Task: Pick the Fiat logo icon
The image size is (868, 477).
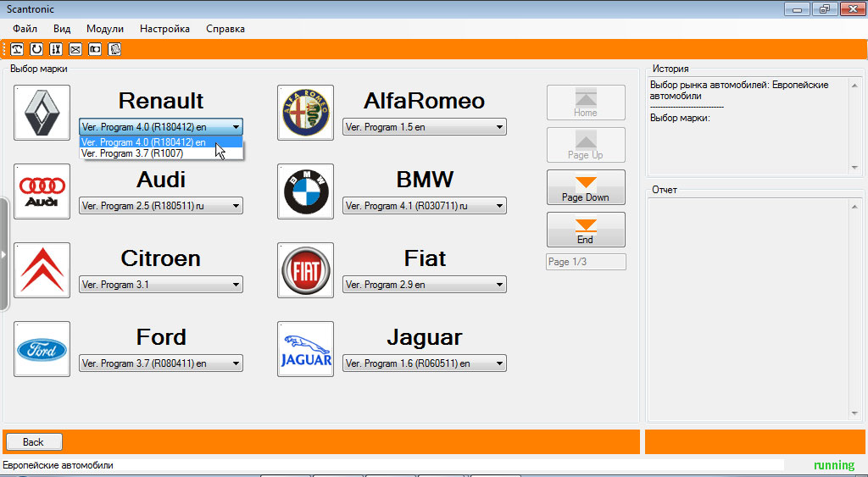Action: tap(306, 270)
